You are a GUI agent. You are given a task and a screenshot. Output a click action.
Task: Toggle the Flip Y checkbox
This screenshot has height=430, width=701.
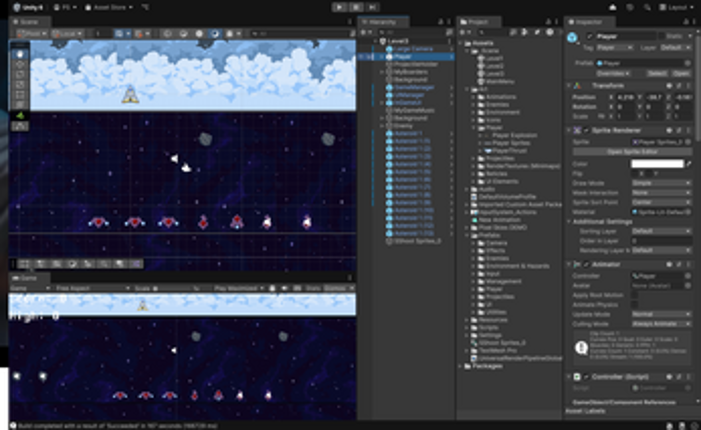[649, 173]
